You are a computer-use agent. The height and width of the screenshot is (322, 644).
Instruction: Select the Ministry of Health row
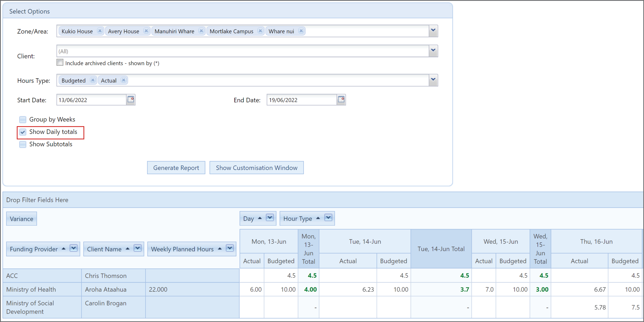click(42, 289)
